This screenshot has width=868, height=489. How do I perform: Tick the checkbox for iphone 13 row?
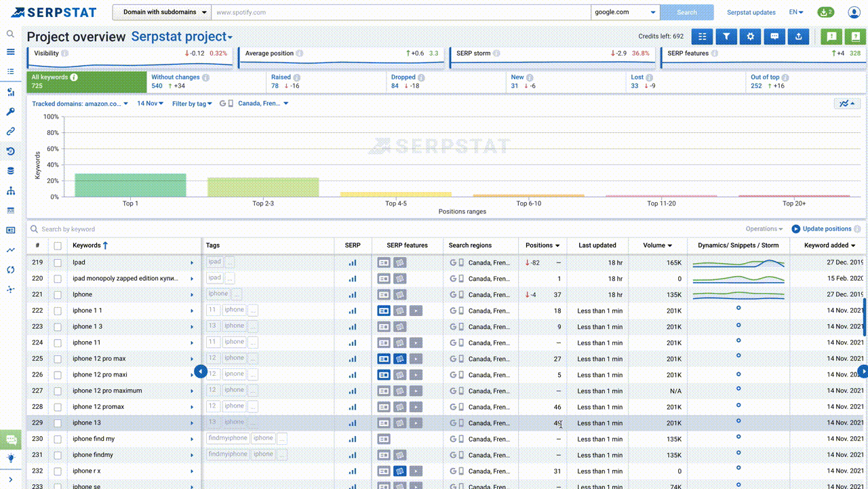pyautogui.click(x=58, y=423)
